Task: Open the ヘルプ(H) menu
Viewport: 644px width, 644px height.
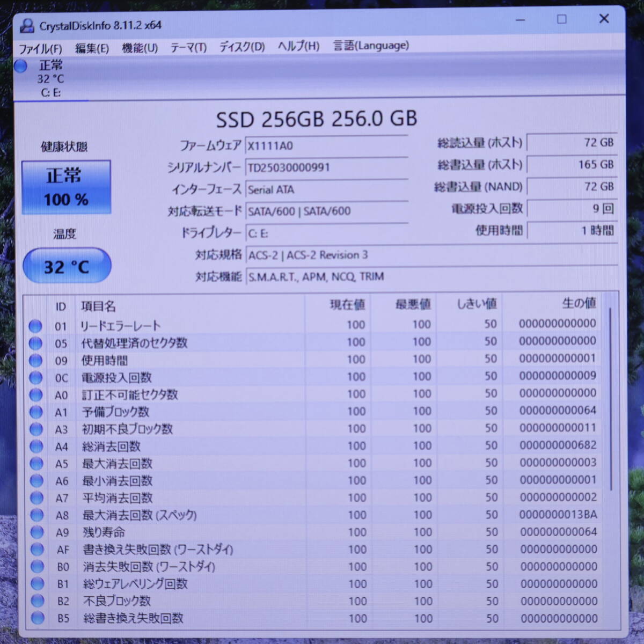Action: tap(298, 46)
